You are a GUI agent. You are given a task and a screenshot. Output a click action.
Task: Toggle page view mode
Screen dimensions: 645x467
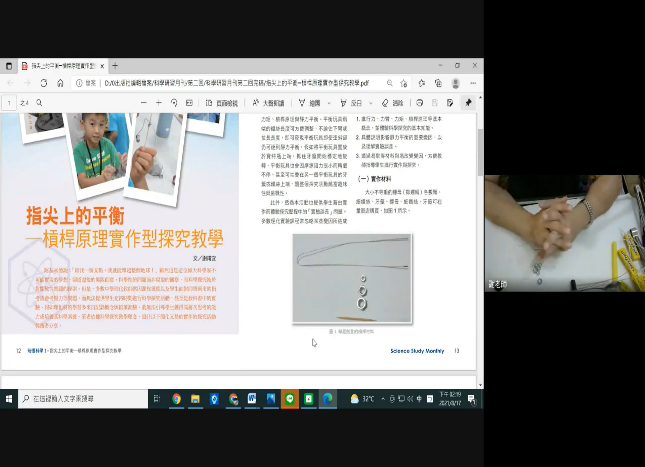click(x=221, y=103)
